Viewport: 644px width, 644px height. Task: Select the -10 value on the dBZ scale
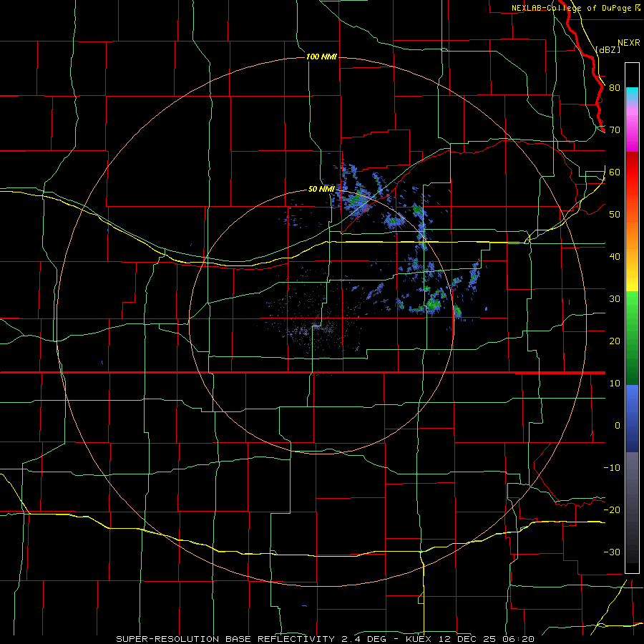[x=612, y=468]
